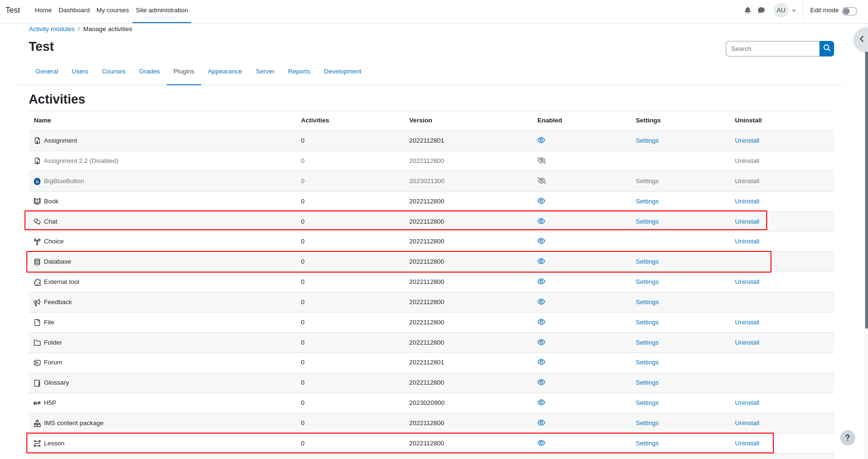Image resolution: width=868 pixels, height=459 pixels.
Task: Click the search magnifier button
Action: coord(827,48)
